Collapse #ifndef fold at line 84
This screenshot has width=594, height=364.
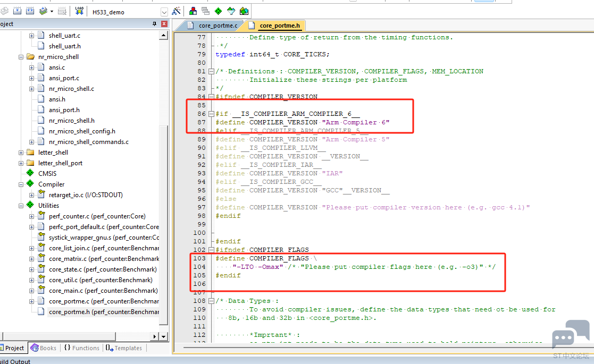coord(212,97)
